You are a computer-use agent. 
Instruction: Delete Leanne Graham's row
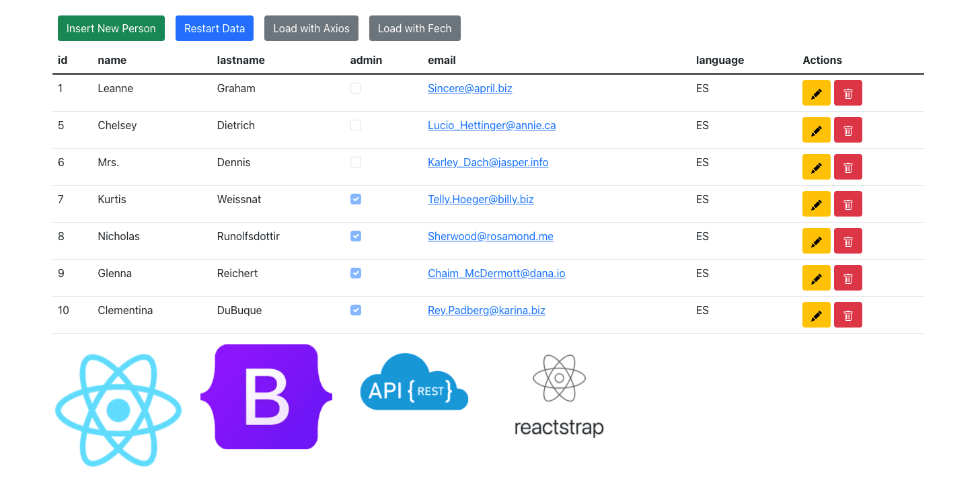847,93
